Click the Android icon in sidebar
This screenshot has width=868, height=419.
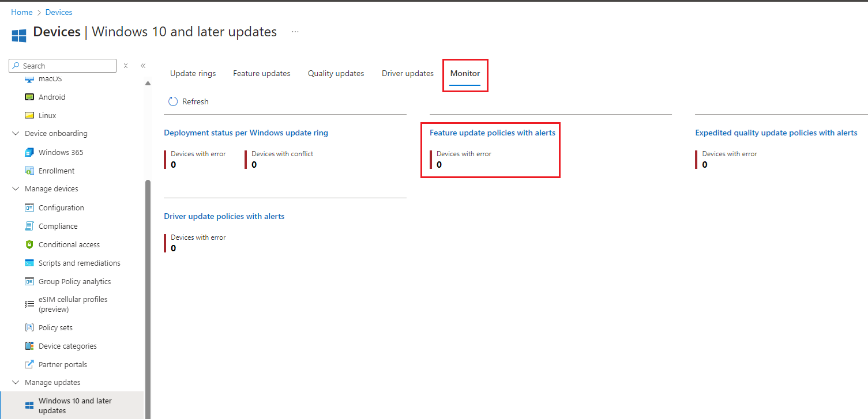point(29,97)
